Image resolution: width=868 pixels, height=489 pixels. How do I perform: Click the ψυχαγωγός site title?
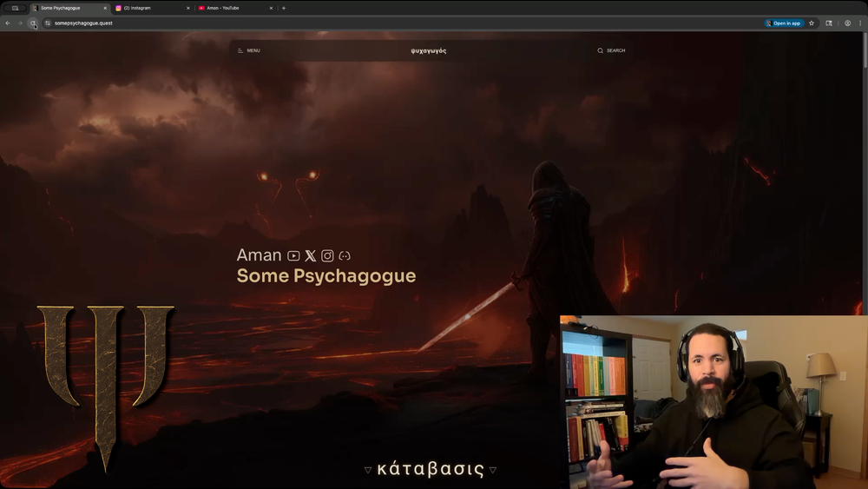pos(429,50)
